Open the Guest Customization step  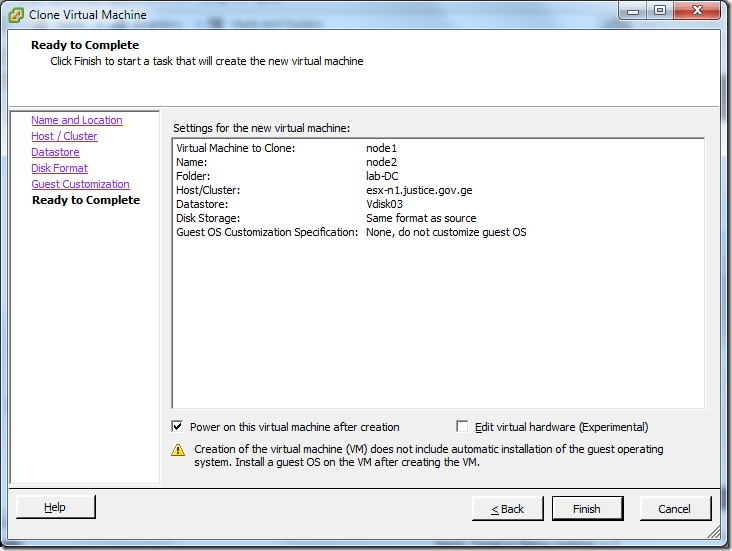point(80,184)
